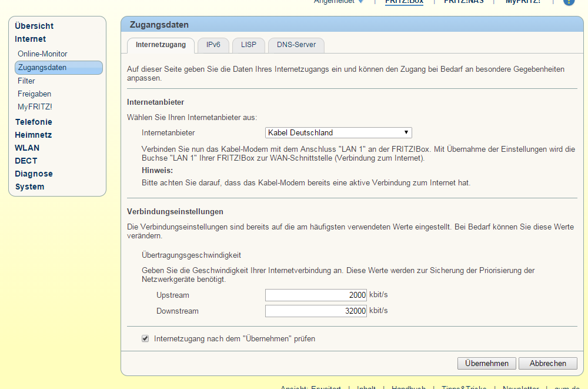Open the Diagnose menu
This screenshot has height=389, width=588.
coord(34,174)
